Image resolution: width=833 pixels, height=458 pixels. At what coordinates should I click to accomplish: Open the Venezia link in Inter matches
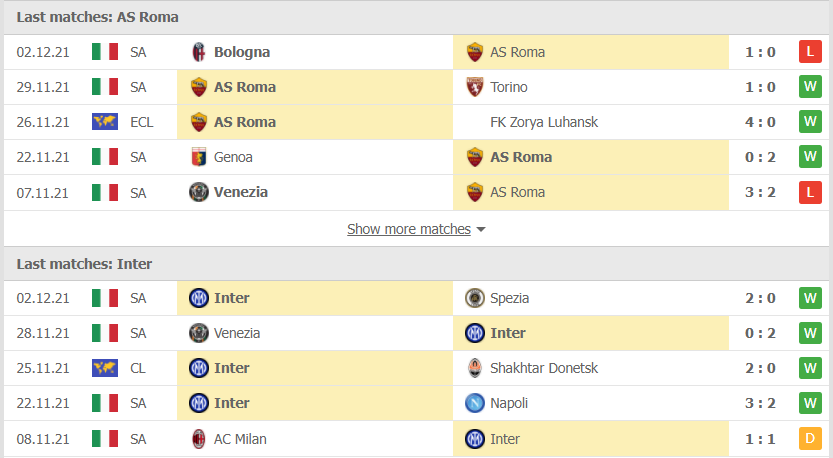(236, 333)
